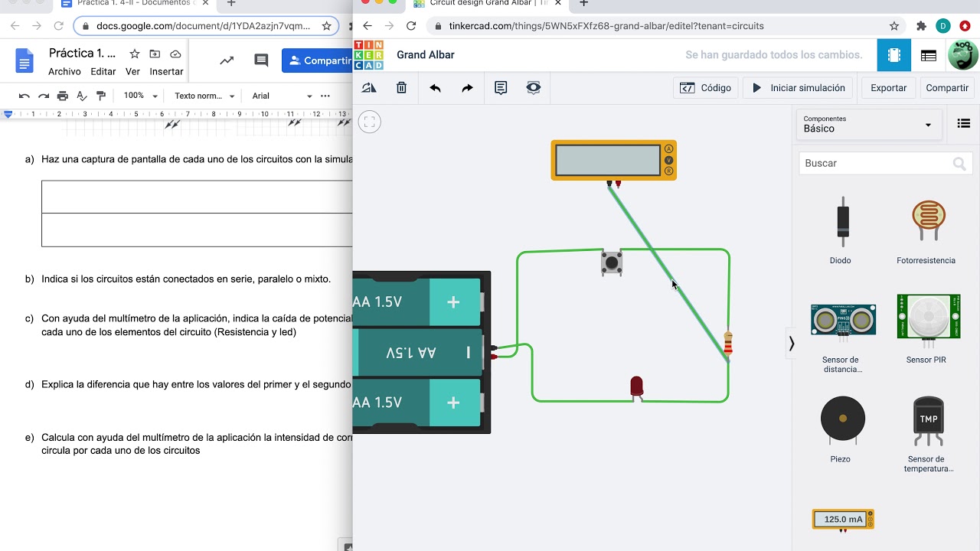Click the zoom-to-fit button on canvas
The height and width of the screenshot is (551, 980).
[x=370, y=122]
